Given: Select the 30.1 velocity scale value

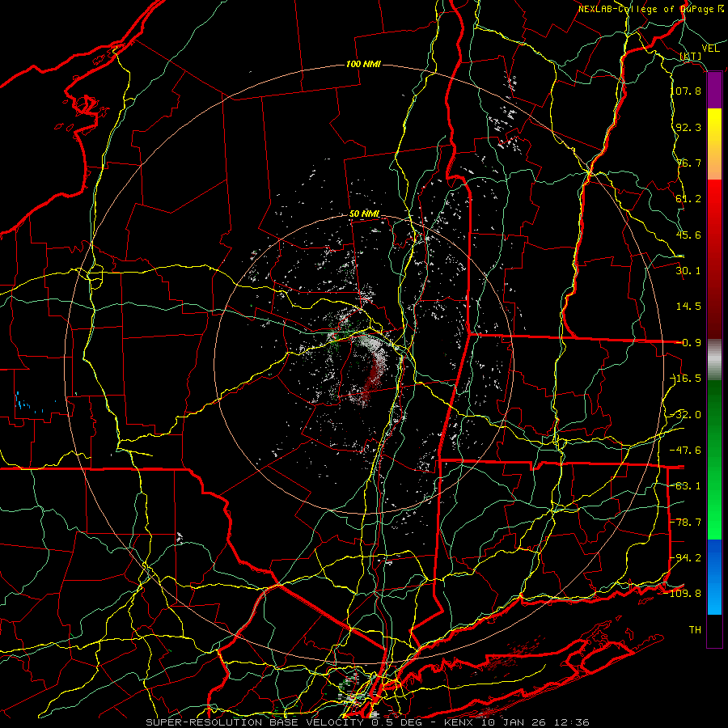Looking at the screenshot, I should (688, 271).
